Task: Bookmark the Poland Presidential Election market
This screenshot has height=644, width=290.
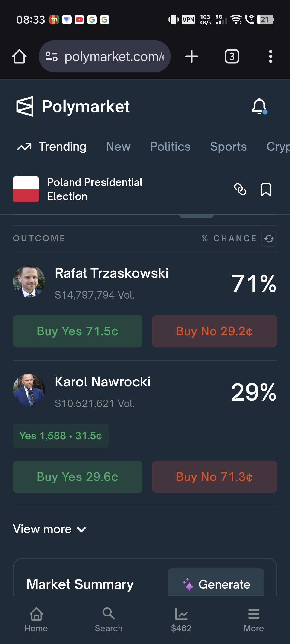Action: click(266, 189)
